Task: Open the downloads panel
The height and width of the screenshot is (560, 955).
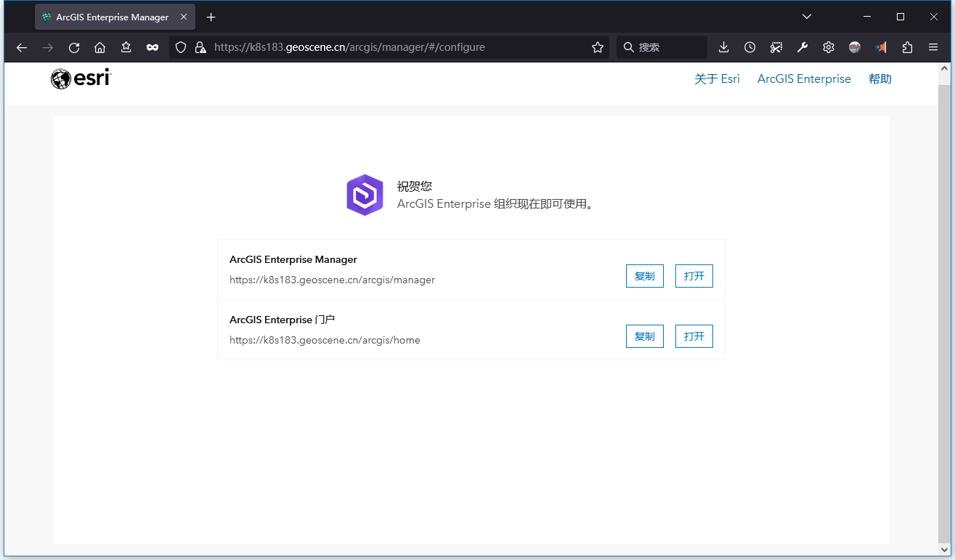Action: click(723, 47)
